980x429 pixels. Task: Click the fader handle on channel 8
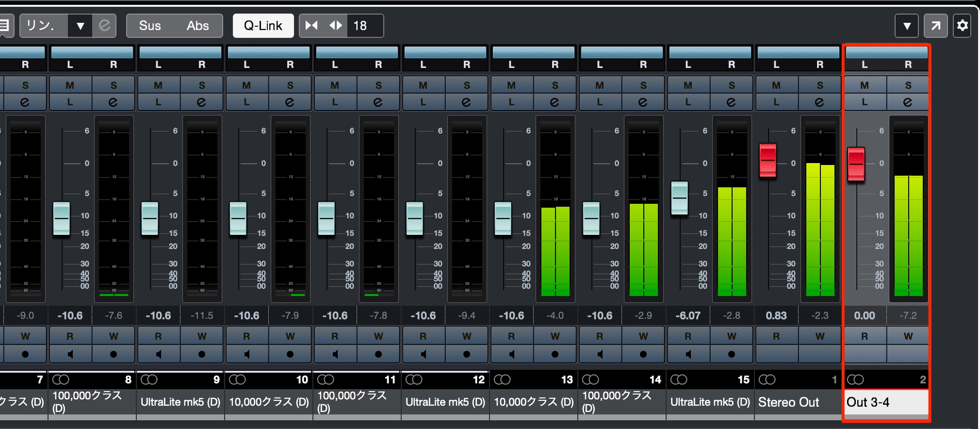[x=62, y=218]
